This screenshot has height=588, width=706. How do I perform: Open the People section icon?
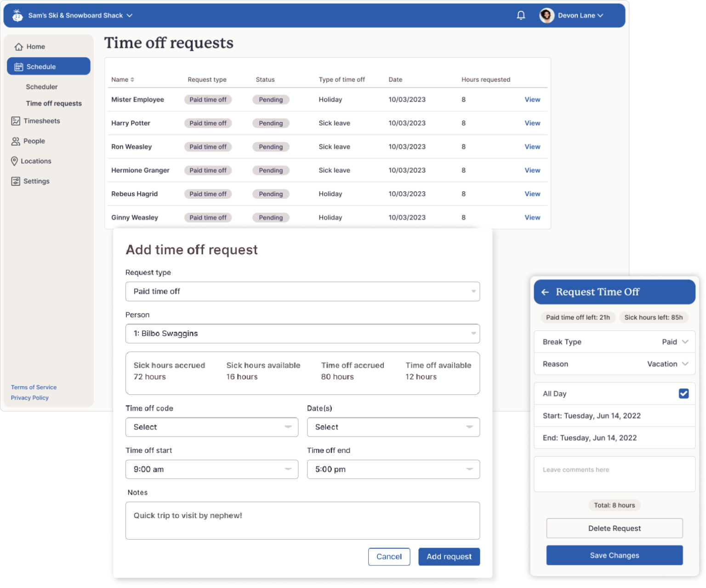15,141
